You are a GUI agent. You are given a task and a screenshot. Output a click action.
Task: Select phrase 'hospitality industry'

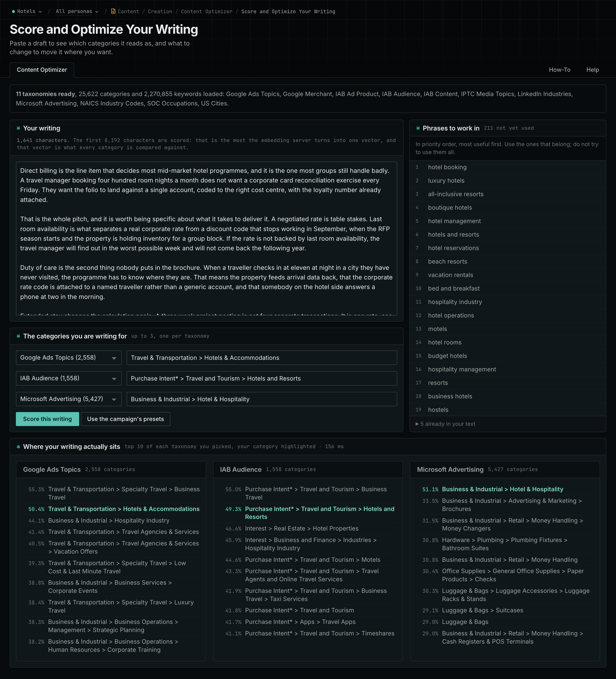click(507, 302)
